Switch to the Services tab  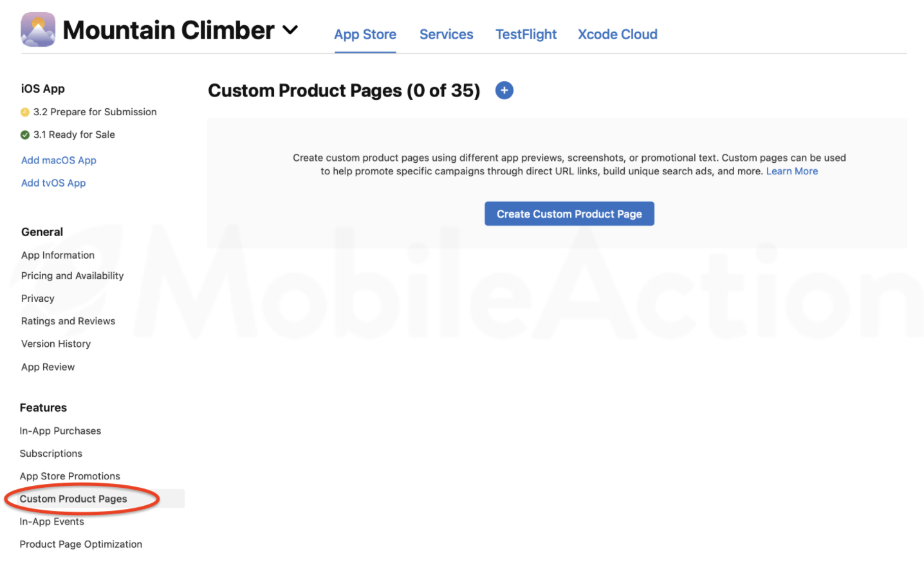446,35
